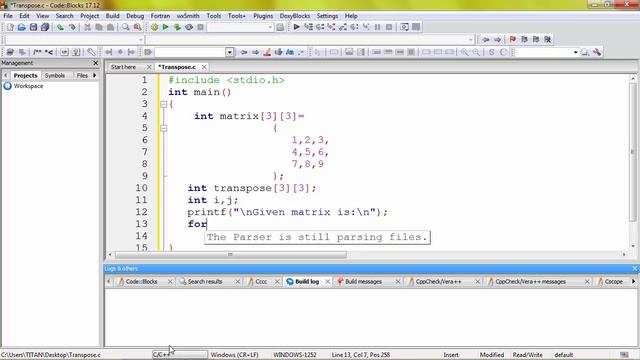Open the code completion scope dropdown

pos(141,40)
